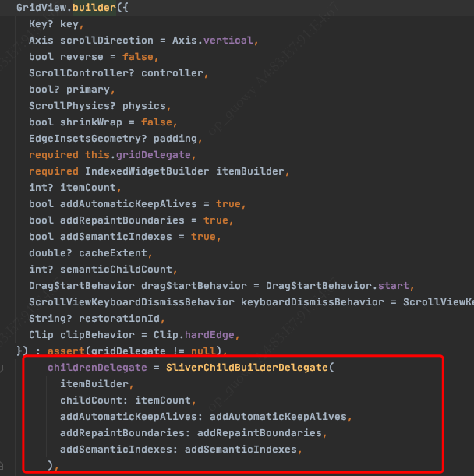Click "addSemanticIndexes" in the bool declaration
This screenshot has width=474, height=476.
(x=116, y=237)
